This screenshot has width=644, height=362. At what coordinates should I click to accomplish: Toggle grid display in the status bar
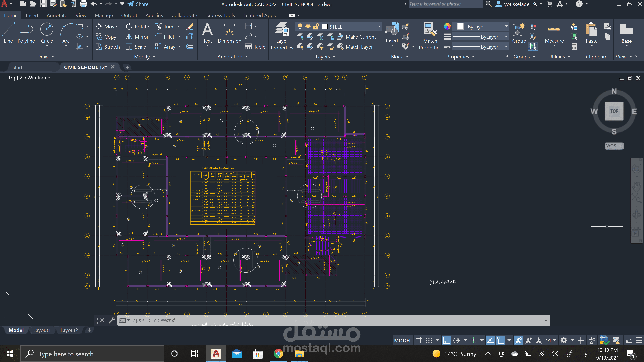(419, 340)
